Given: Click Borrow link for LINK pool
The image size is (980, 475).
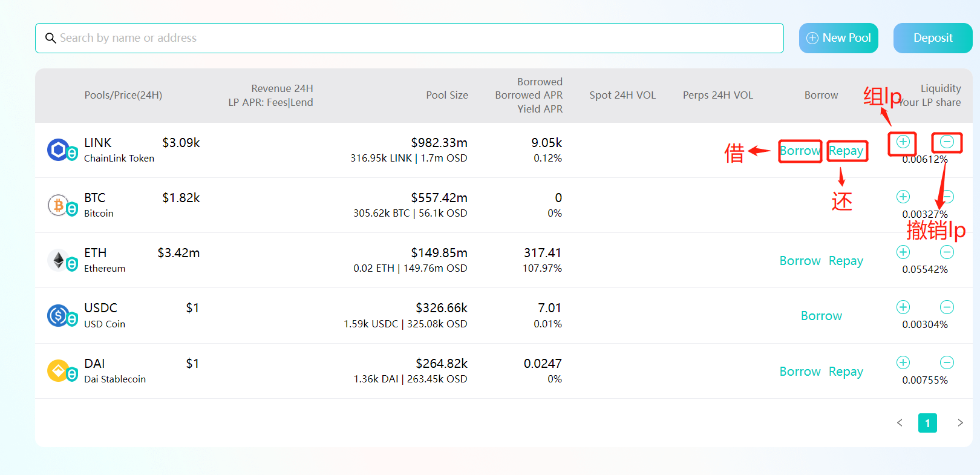Looking at the screenshot, I should click(x=800, y=151).
